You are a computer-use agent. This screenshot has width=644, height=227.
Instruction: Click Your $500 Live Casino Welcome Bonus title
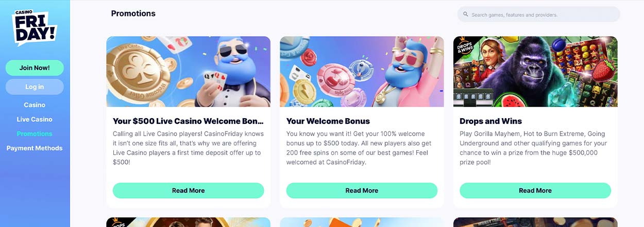[x=188, y=121]
